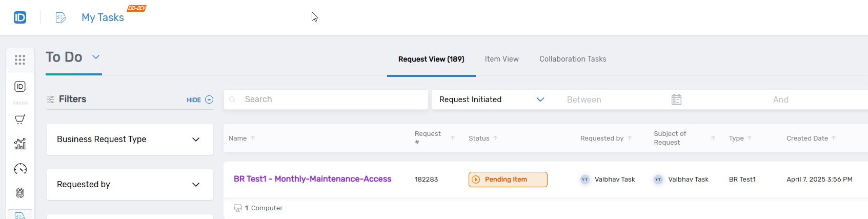Open the dashboard gauge sidebar icon
The height and width of the screenshot is (219, 868).
point(20,169)
